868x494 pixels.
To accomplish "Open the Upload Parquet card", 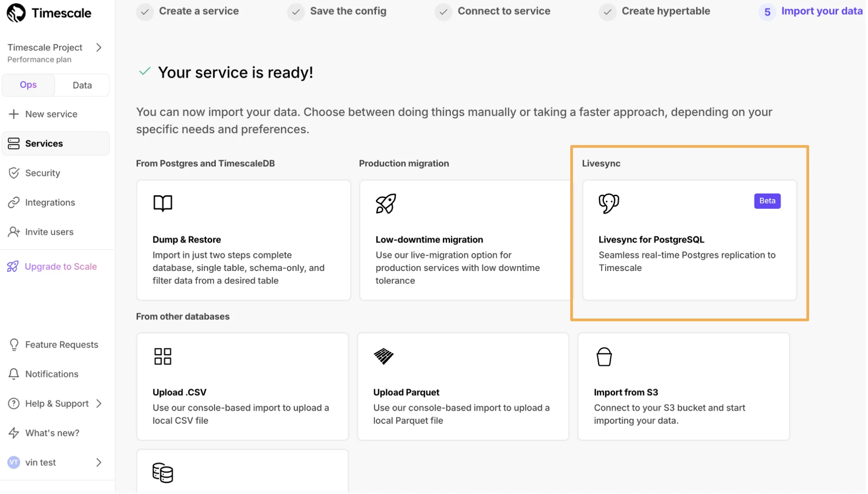I will (x=463, y=387).
